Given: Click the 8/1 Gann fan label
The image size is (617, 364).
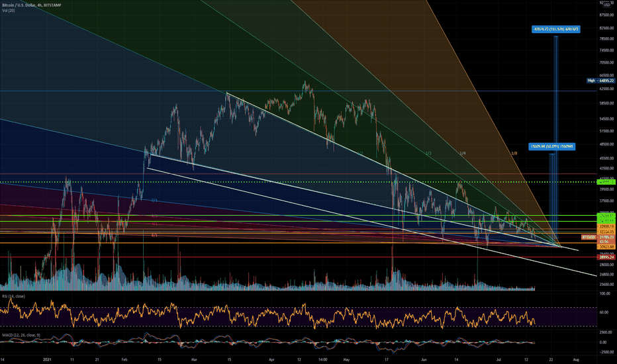Looking at the screenshot, I should [155, 236].
